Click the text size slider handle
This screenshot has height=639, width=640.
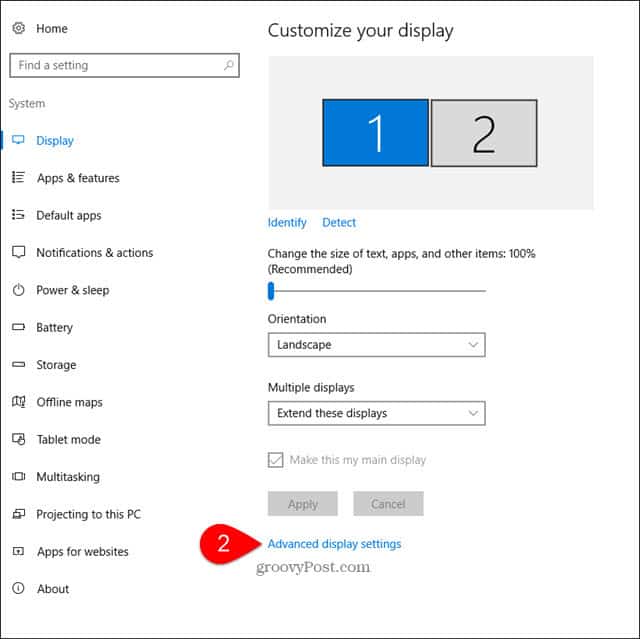[x=271, y=291]
